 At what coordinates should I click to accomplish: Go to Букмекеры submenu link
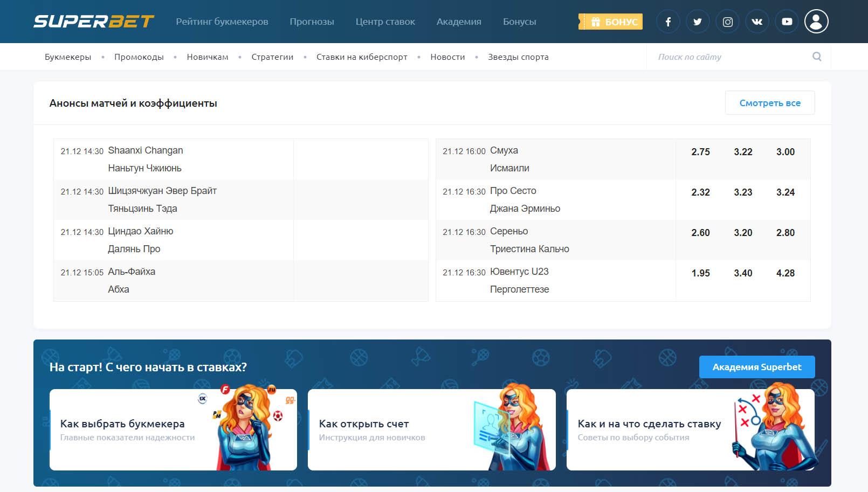click(x=68, y=57)
